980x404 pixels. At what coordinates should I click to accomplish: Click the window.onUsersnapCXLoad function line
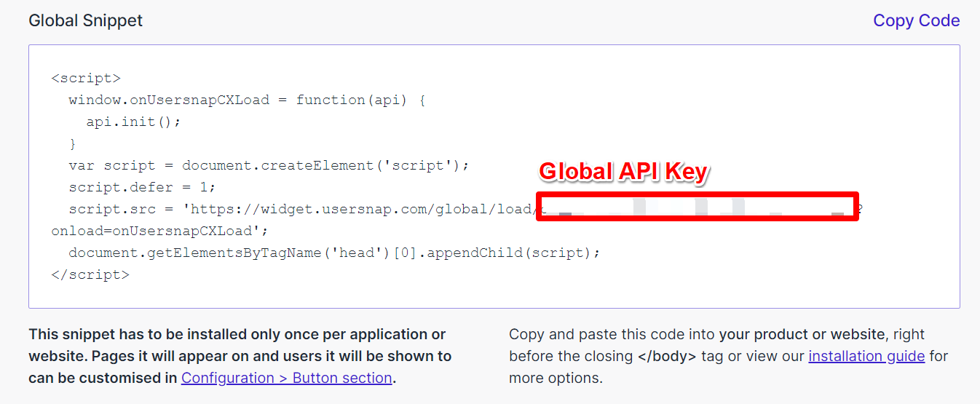[x=247, y=100]
